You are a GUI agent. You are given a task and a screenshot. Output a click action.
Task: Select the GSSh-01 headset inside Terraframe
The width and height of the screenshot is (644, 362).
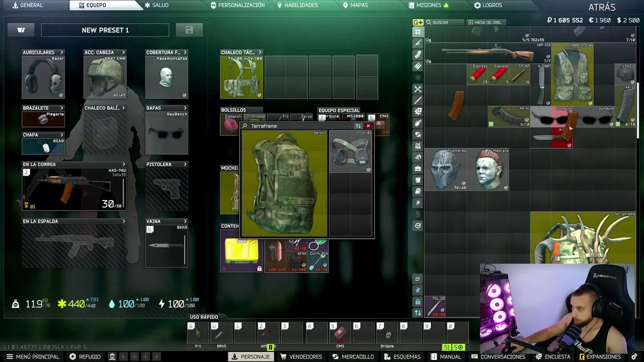pyautogui.click(x=350, y=151)
